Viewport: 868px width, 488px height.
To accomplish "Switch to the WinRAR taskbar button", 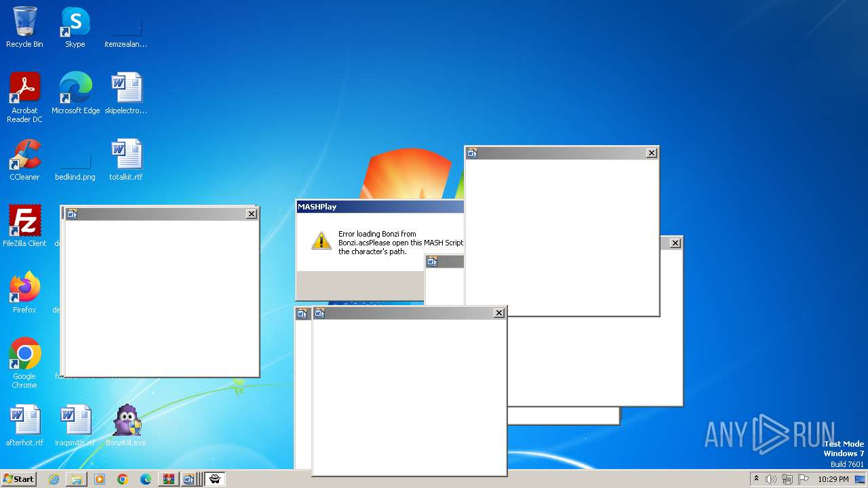I will point(168,479).
